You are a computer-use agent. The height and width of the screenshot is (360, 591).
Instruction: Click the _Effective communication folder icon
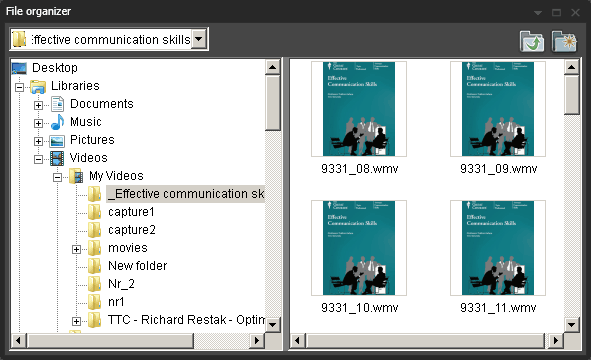[94, 194]
